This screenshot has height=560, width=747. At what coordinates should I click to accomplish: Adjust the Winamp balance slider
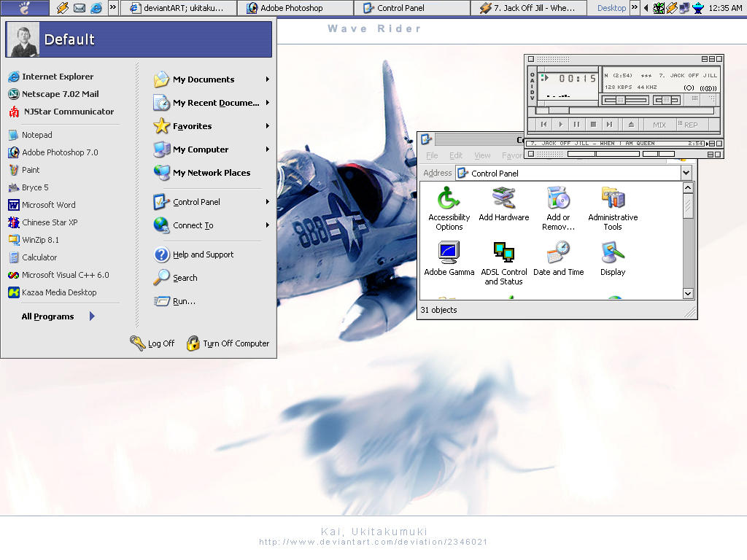(667, 100)
